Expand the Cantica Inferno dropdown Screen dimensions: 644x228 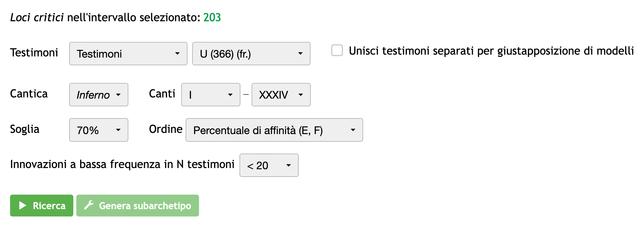tap(98, 95)
